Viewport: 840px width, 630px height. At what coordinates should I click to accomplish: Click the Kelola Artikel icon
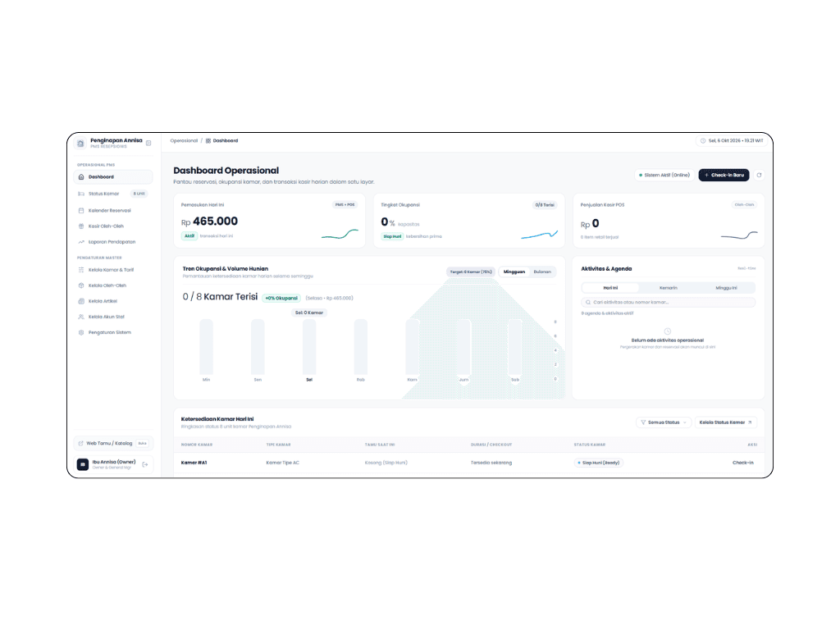(81, 301)
